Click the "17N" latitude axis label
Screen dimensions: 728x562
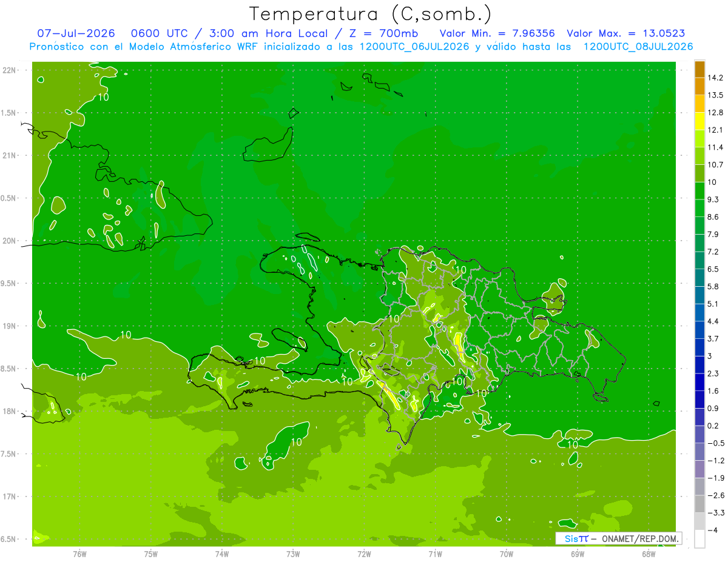(x=10, y=497)
